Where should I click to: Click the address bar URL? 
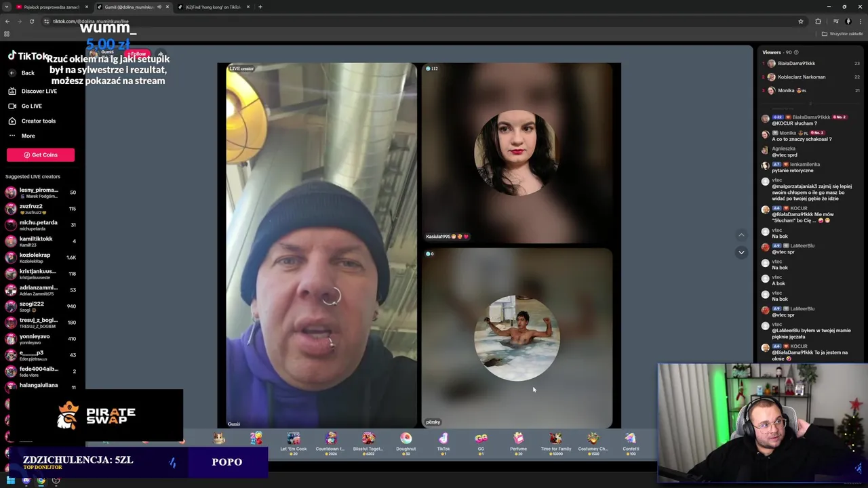click(x=90, y=21)
